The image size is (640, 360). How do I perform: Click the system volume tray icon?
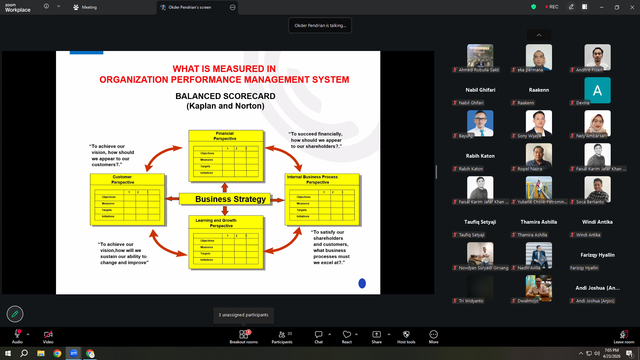coord(597,353)
